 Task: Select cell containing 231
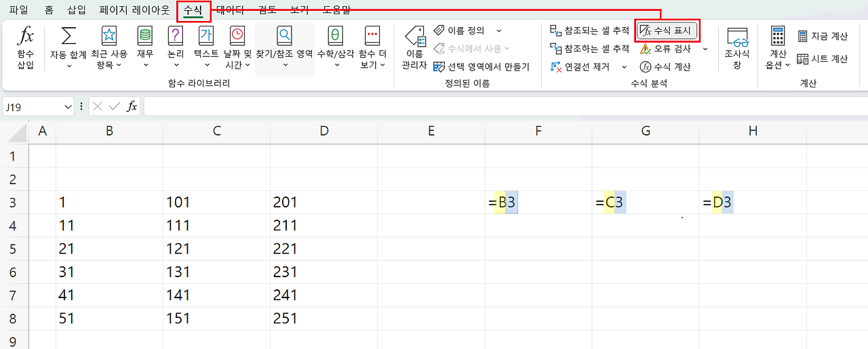coord(323,272)
